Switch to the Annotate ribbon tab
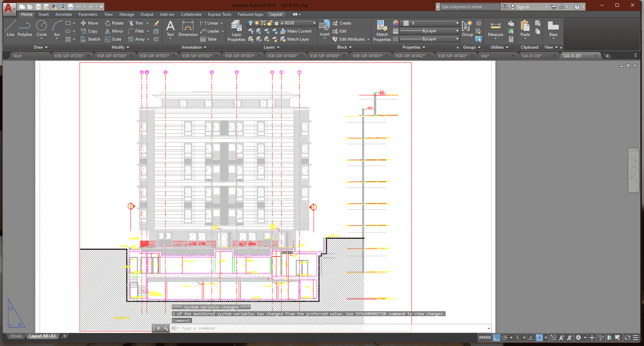644x346 pixels. (x=63, y=14)
